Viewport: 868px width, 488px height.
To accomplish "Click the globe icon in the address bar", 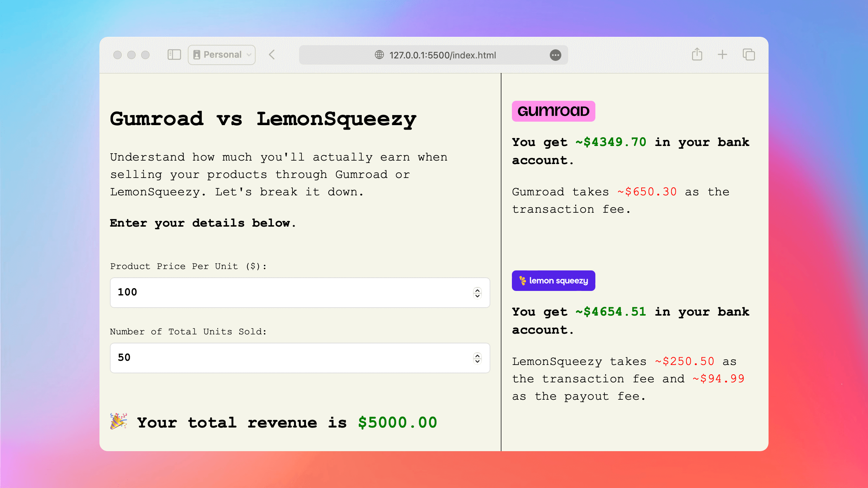I will 379,55.
